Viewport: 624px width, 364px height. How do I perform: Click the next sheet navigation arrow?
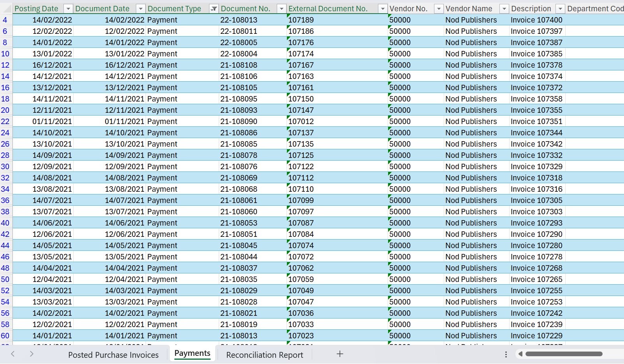click(32, 354)
